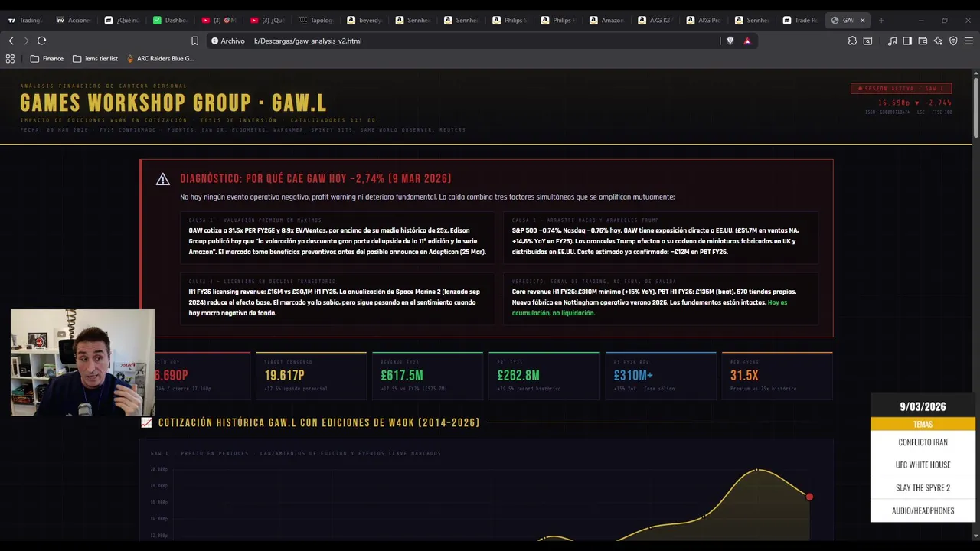Image resolution: width=980 pixels, height=551 pixels.
Task: Open the browser hamburger main menu
Action: pos(969,41)
